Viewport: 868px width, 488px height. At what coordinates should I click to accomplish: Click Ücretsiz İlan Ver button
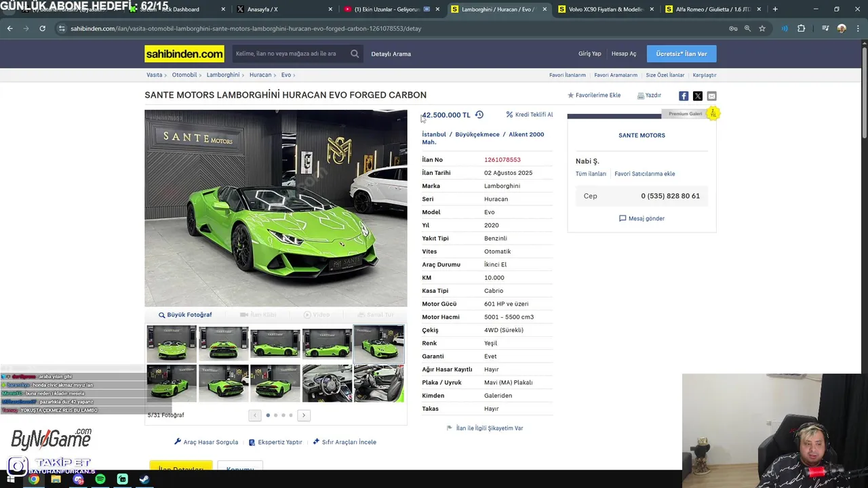point(682,54)
